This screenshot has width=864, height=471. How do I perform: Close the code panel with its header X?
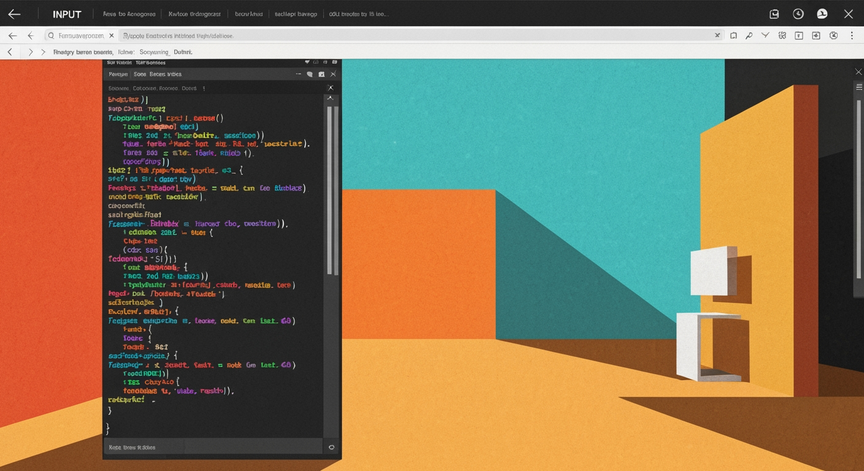pyautogui.click(x=333, y=74)
